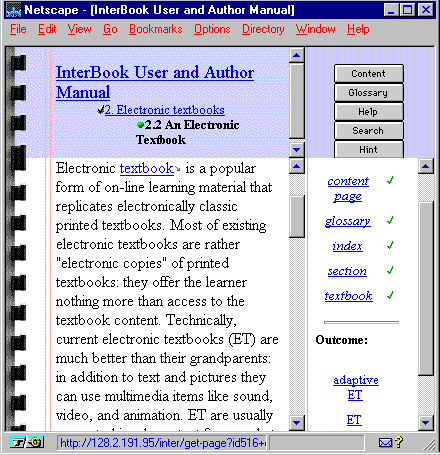Click down arrow of main text scrollbar
This screenshot has width=440, height=455.
point(296,423)
